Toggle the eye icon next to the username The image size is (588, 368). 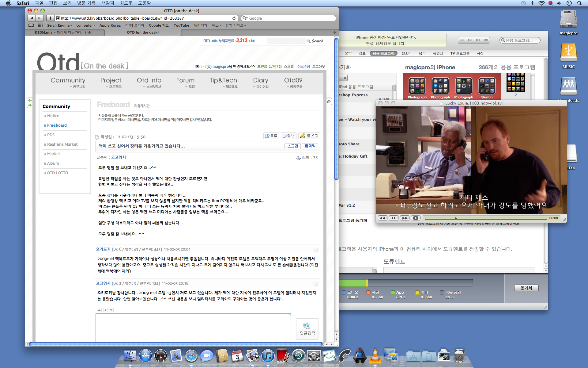click(197, 67)
